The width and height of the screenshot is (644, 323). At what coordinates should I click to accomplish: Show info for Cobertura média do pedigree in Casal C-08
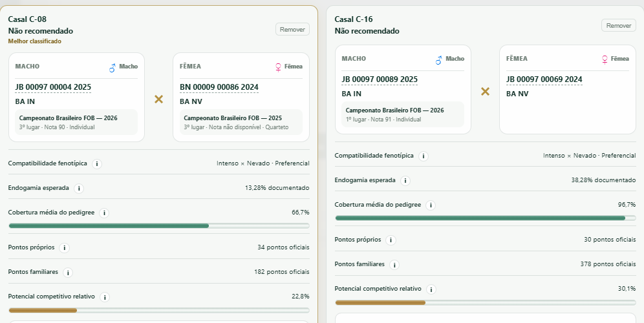point(104,213)
